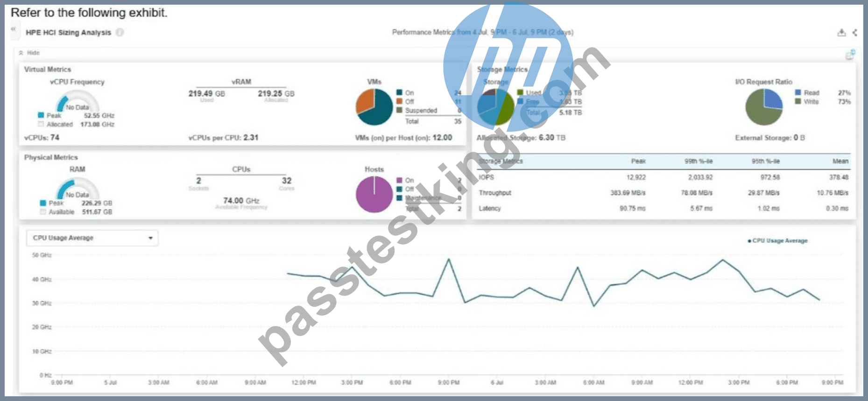Click the vCPU Frequency gauge
868x401 pixels.
coord(78,101)
